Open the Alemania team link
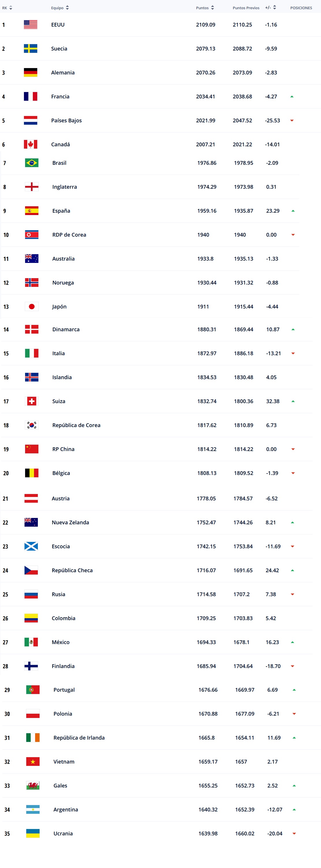 [63, 72]
